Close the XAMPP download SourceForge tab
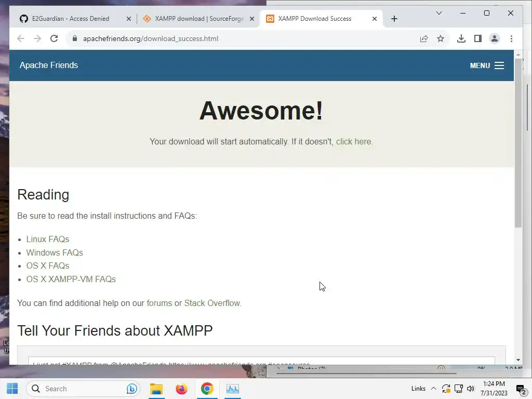This screenshot has width=532, height=399. 252,19
